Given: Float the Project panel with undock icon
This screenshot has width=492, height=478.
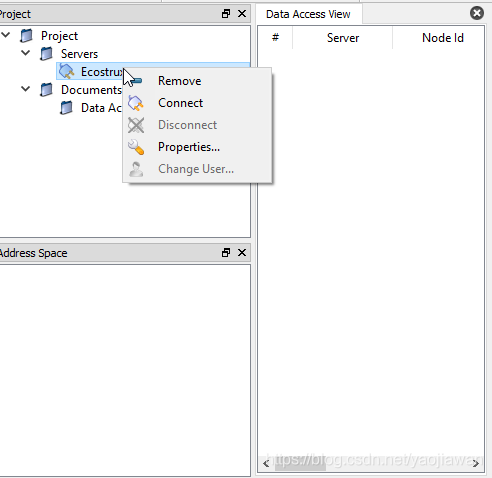Looking at the screenshot, I should pos(226,14).
